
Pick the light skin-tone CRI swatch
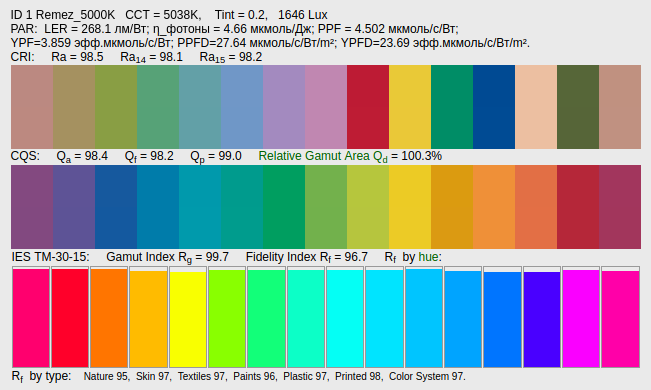pyautogui.click(x=536, y=107)
